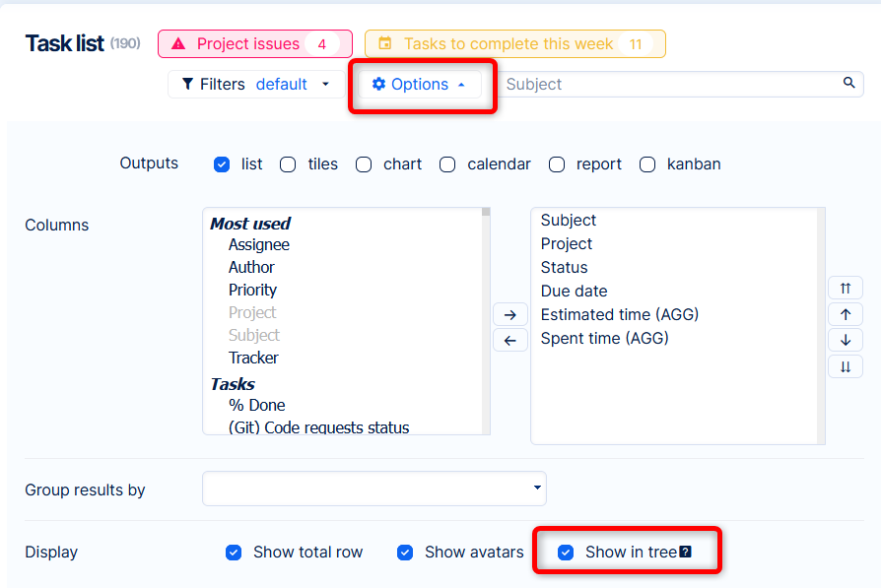Move selected column up one position

pos(846,314)
